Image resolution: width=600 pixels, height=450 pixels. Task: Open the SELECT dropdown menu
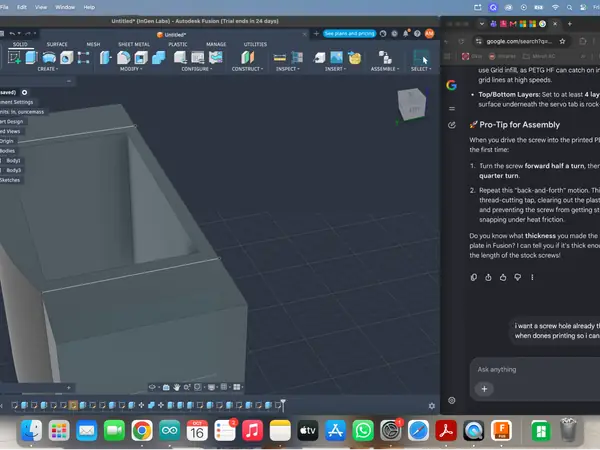(x=421, y=69)
